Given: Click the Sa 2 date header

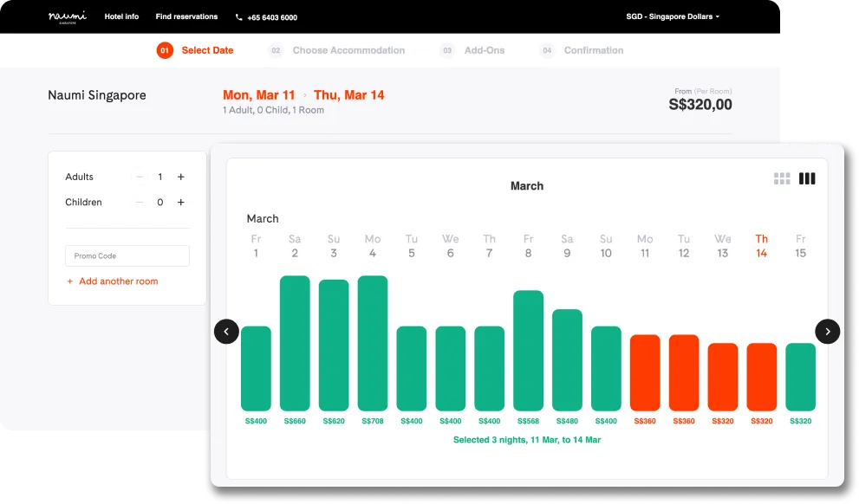Looking at the screenshot, I should (295, 246).
